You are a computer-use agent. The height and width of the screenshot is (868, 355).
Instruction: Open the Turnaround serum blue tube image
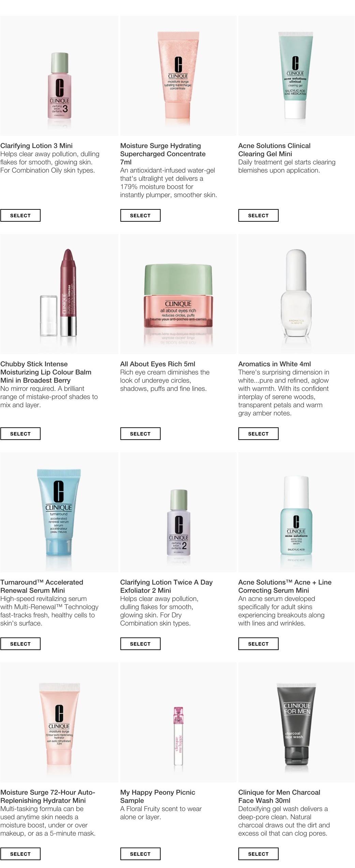(x=59, y=512)
